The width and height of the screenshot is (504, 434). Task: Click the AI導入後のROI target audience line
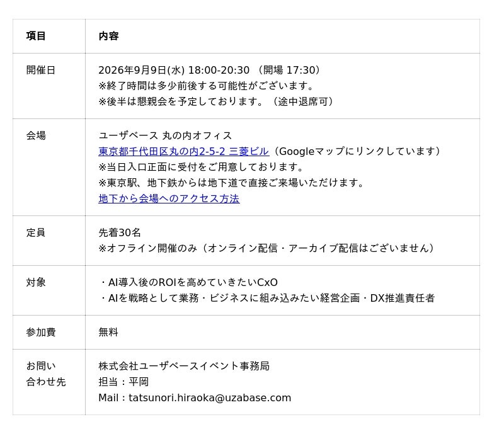coord(188,283)
